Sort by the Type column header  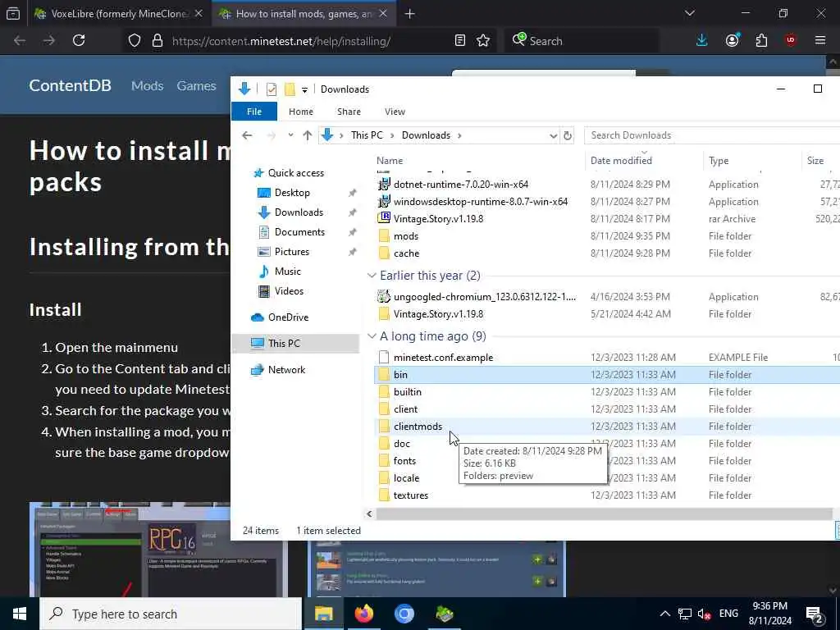pyautogui.click(x=719, y=161)
